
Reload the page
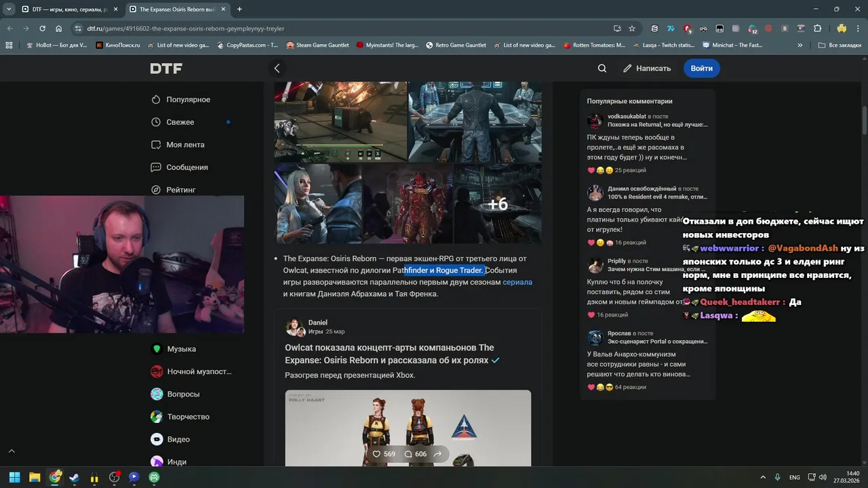(x=42, y=28)
